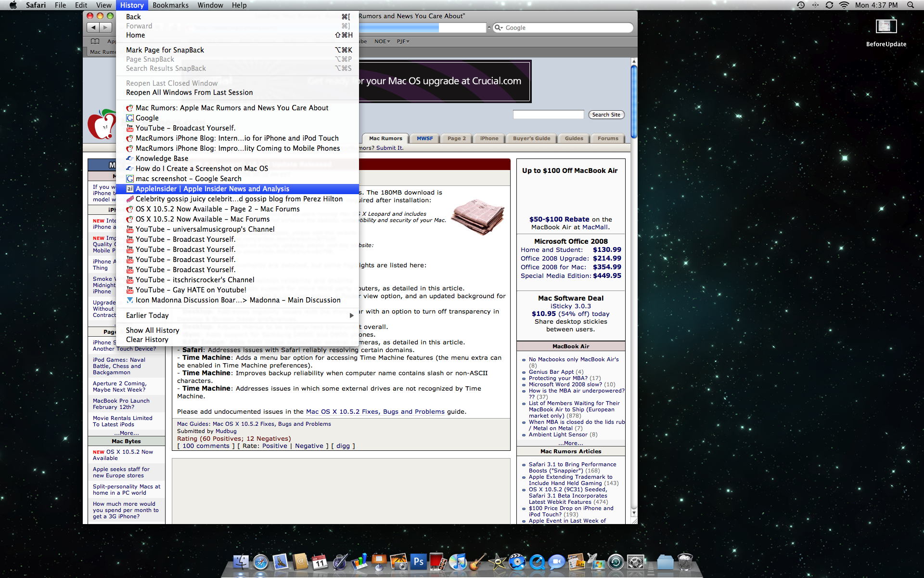Open iChat from the dock
The image size is (924, 578).
(557, 562)
